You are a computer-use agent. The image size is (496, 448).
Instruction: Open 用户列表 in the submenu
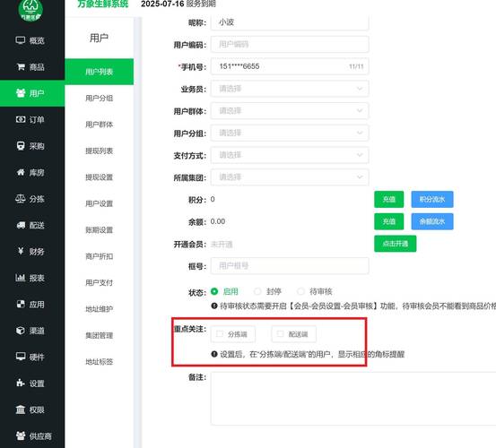pyautogui.click(x=99, y=72)
